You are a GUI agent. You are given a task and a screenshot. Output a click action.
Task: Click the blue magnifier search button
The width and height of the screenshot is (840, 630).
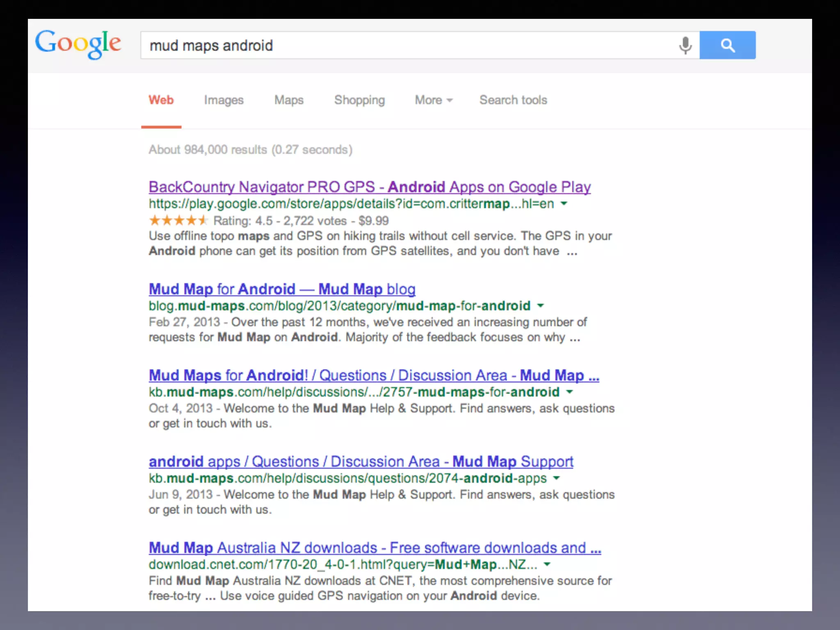[727, 45]
